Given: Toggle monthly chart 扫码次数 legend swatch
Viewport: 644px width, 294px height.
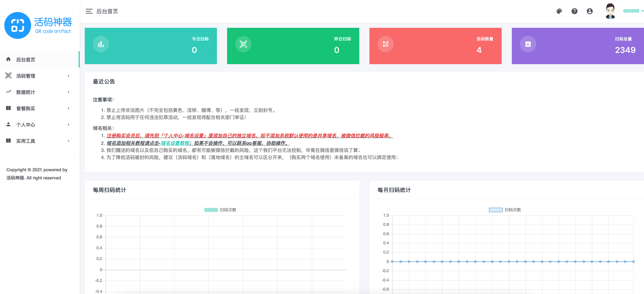Looking at the screenshot, I should [496, 210].
